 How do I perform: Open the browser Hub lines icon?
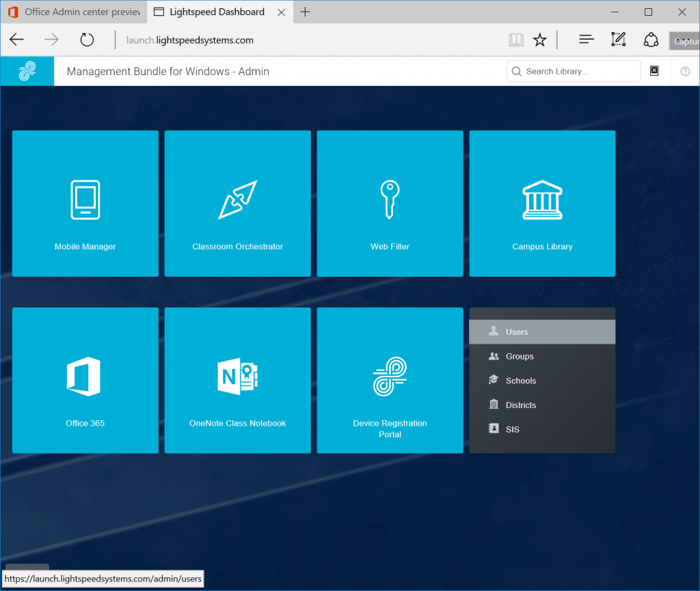586,40
